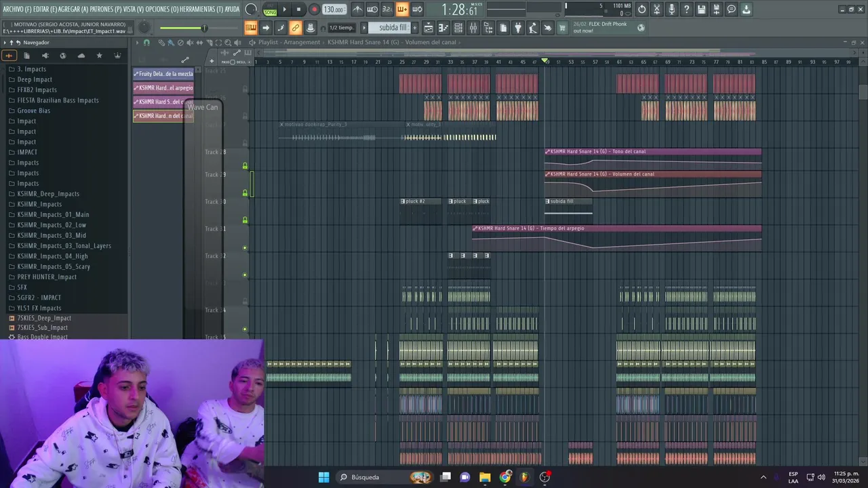Select the browser crown tab icon
Screen dimensions: 868x488
point(117,56)
